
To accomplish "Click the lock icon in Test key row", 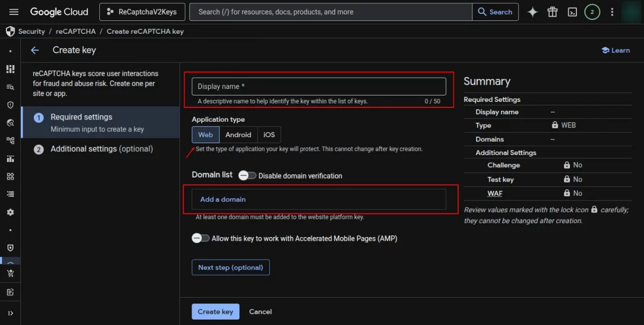I will tap(567, 179).
